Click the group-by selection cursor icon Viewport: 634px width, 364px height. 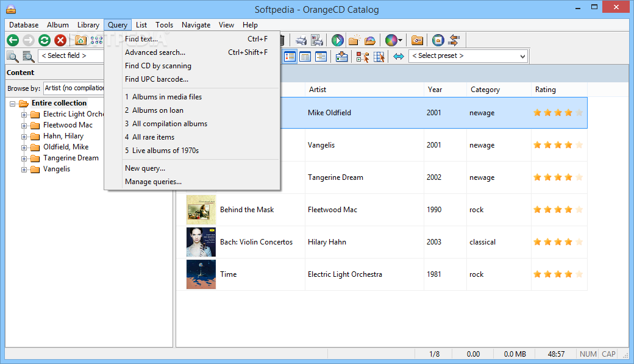tap(362, 56)
